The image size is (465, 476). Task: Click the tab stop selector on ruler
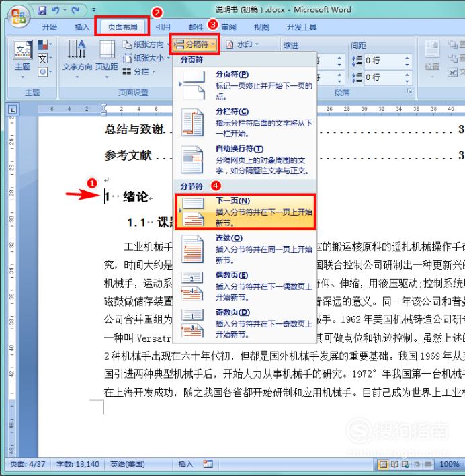tap(13, 110)
